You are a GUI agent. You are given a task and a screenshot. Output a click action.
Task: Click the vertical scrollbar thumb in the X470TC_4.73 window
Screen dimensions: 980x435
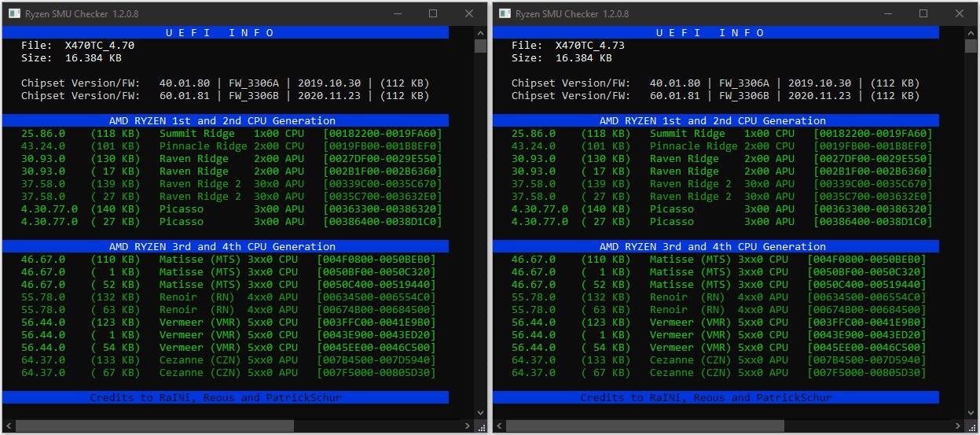tap(971, 46)
